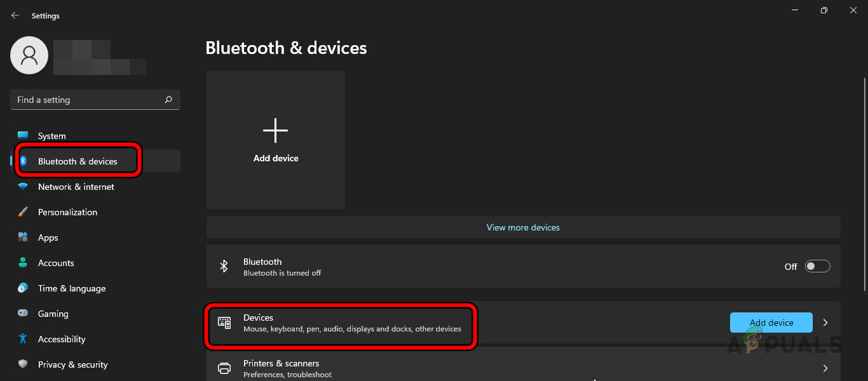Select the keyboard icon on the Devices row

[224, 323]
